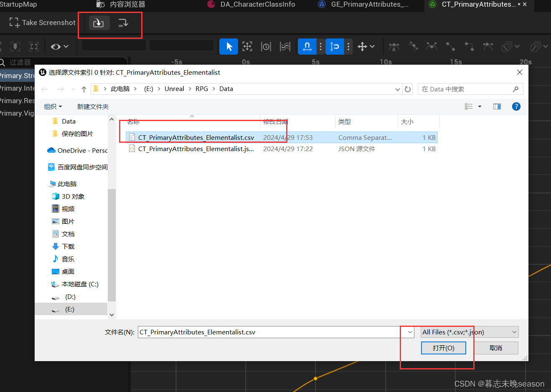Select Primary.Res curve row
This screenshot has width=551, height=392.
[17, 101]
